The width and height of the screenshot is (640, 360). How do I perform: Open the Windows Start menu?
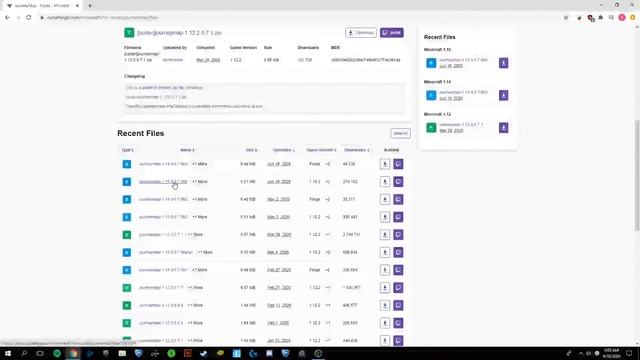point(7,353)
